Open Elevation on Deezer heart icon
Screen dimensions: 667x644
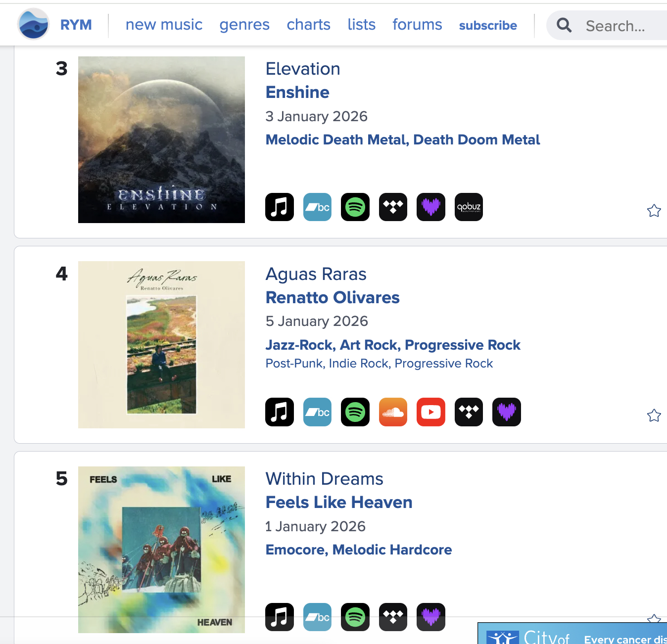pyautogui.click(x=430, y=207)
